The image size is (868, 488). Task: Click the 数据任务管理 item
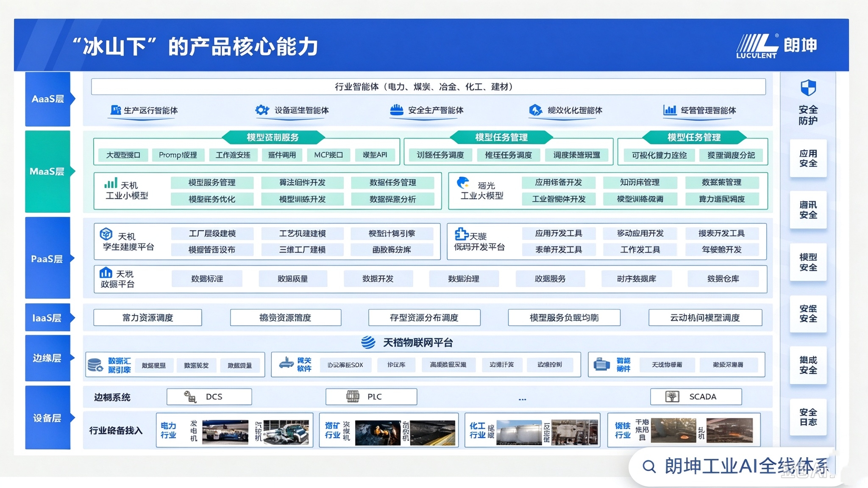coord(392,183)
